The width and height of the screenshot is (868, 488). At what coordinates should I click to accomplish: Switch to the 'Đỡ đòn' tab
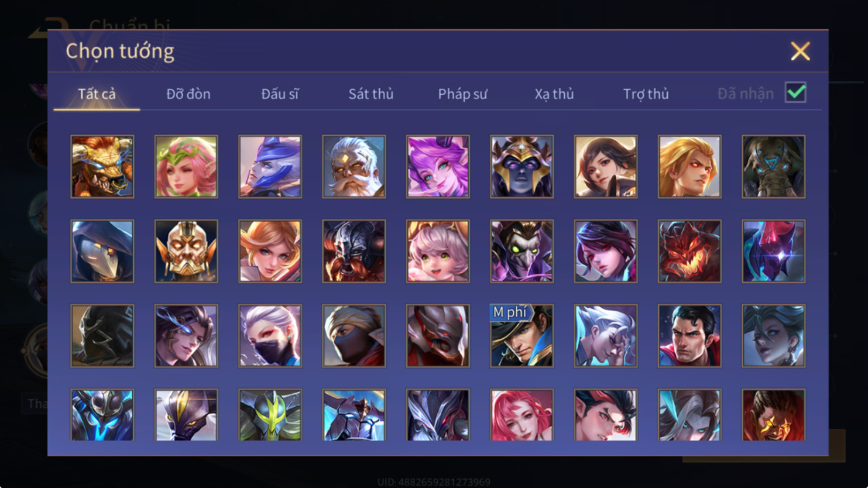coord(188,94)
